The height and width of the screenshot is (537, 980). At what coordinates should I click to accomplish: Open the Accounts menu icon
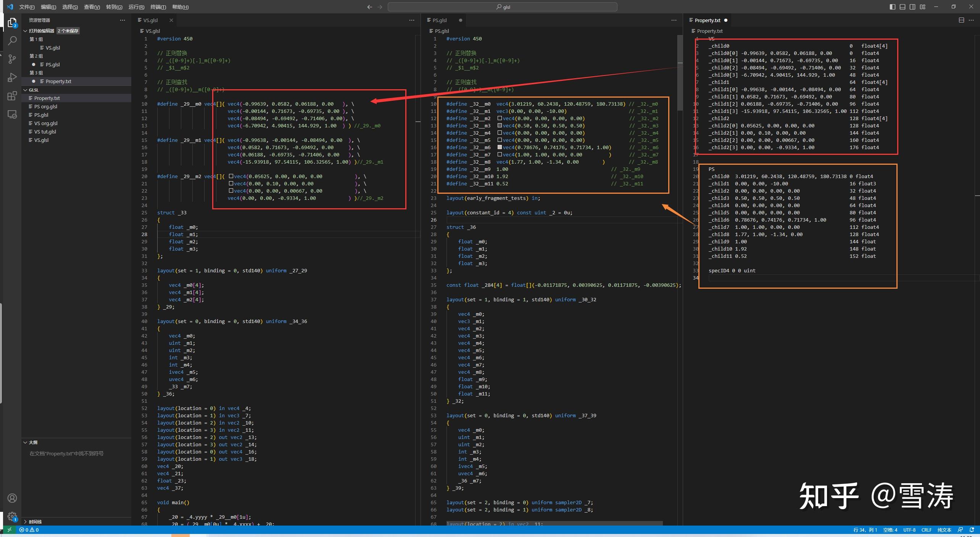pyautogui.click(x=12, y=498)
